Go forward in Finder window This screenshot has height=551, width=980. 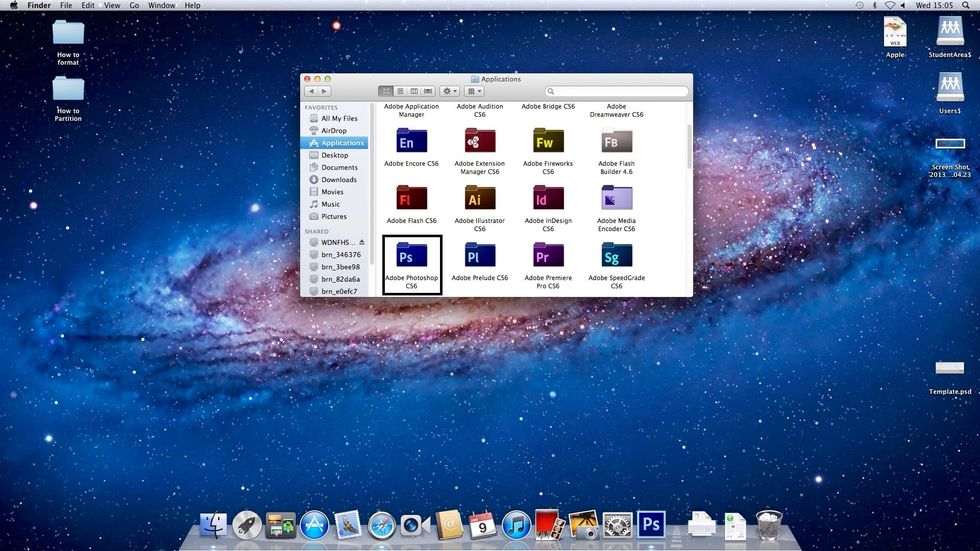coord(324,91)
